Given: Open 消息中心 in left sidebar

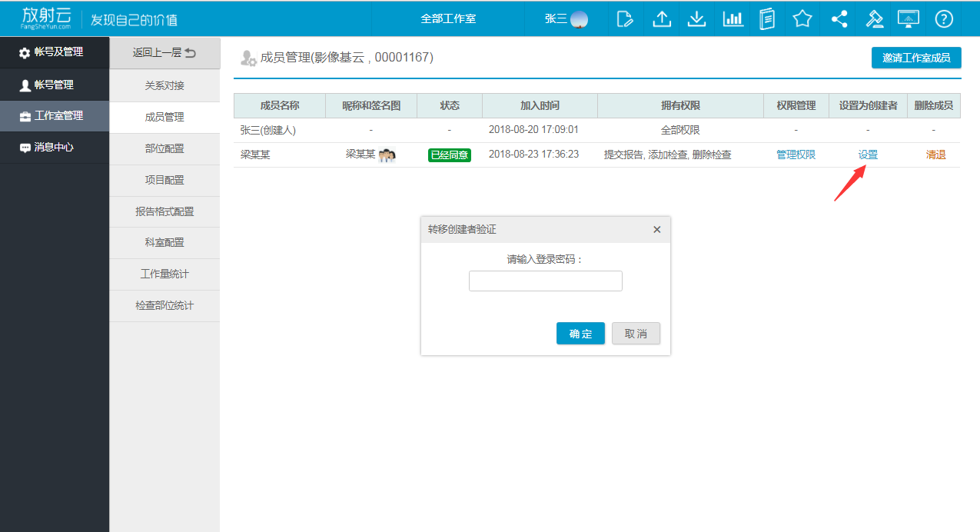Looking at the screenshot, I should click(x=54, y=147).
